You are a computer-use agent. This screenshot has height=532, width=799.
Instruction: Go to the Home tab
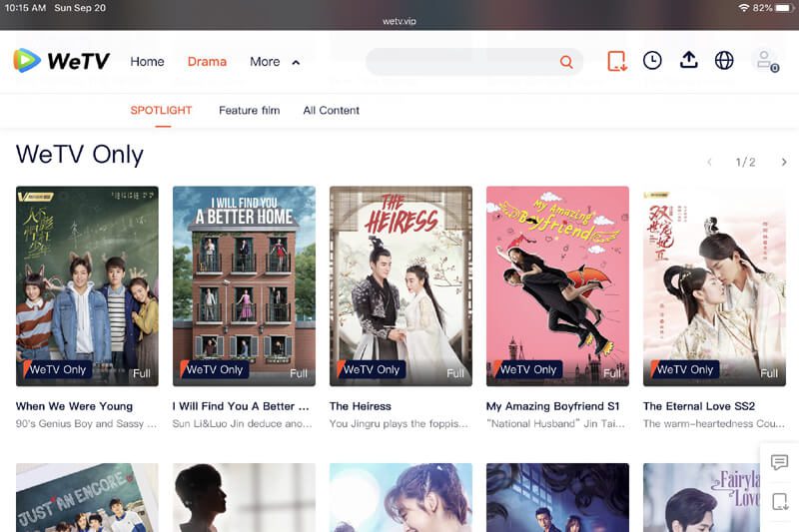pos(147,62)
